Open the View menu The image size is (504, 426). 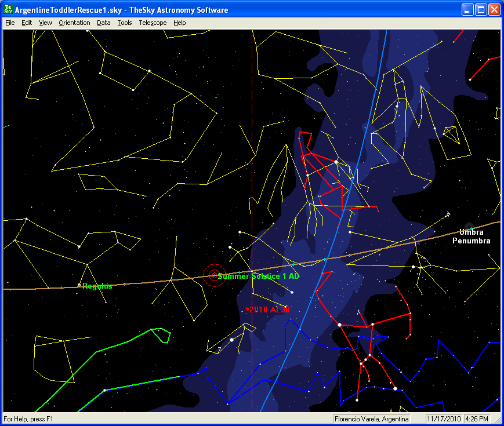(45, 23)
